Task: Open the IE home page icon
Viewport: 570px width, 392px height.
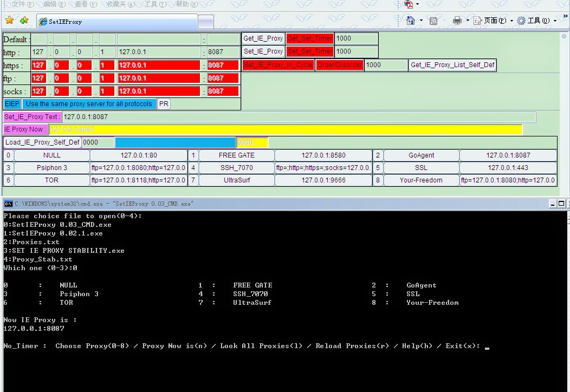Action: [410, 21]
